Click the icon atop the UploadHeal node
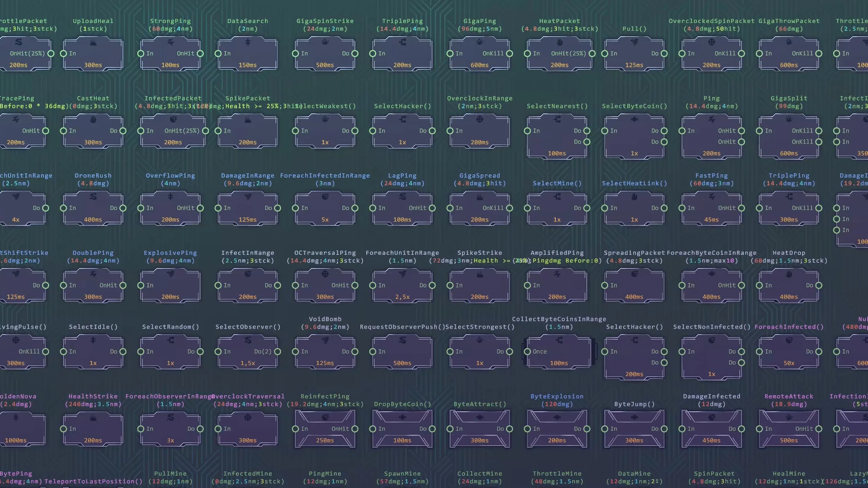Image resolution: width=868 pixels, height=488 pixels. click(93, 43)
